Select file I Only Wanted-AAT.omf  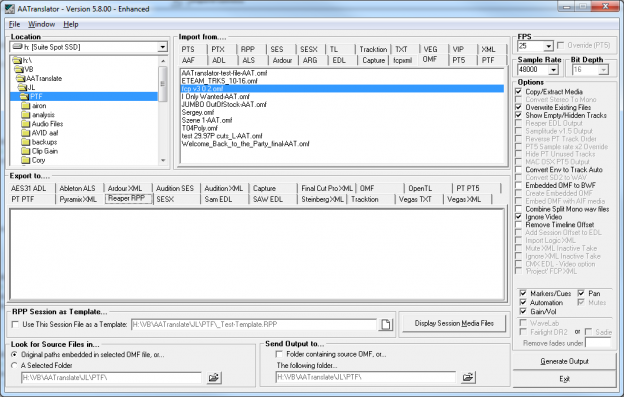(216, 97)
